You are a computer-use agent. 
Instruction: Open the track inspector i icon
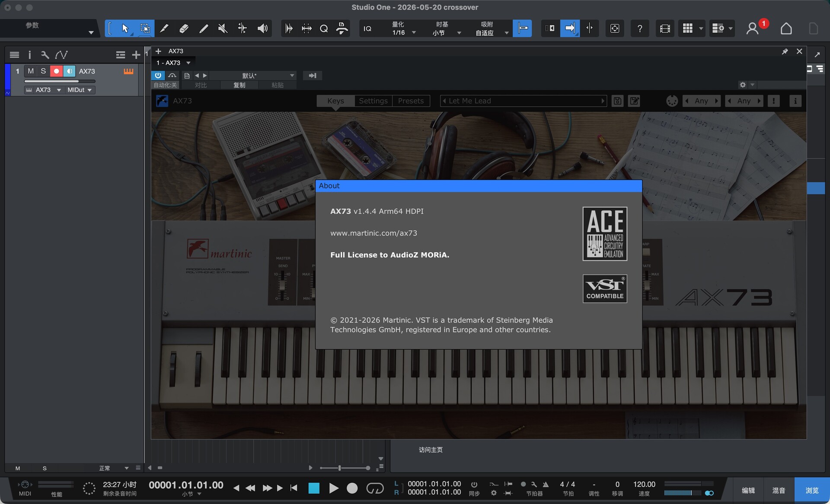coord(29,55)
